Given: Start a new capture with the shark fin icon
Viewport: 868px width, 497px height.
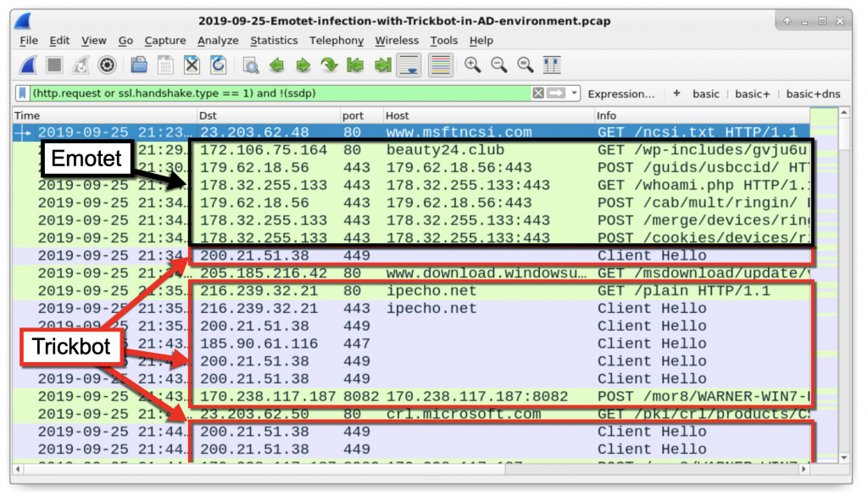Looking at the screenshot, I should coord(28,65).
